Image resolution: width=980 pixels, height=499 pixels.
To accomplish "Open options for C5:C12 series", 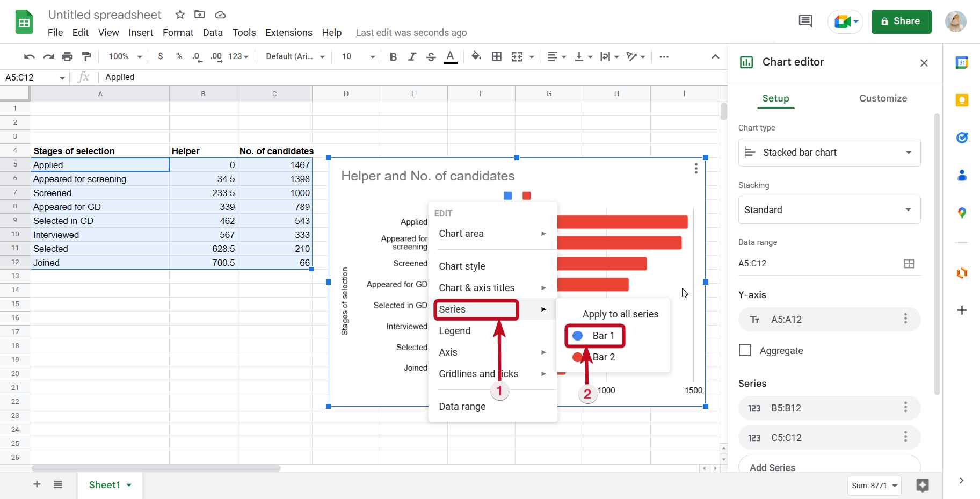I will point(905,437).
